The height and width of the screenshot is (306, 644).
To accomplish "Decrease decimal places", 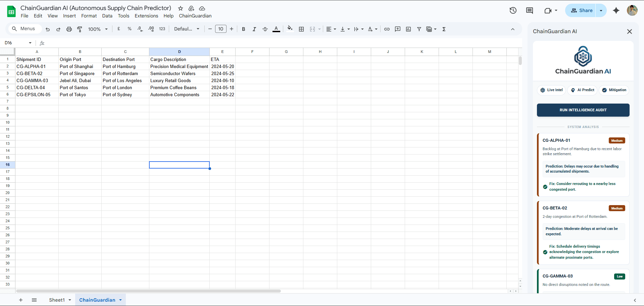I will [140, 29].
